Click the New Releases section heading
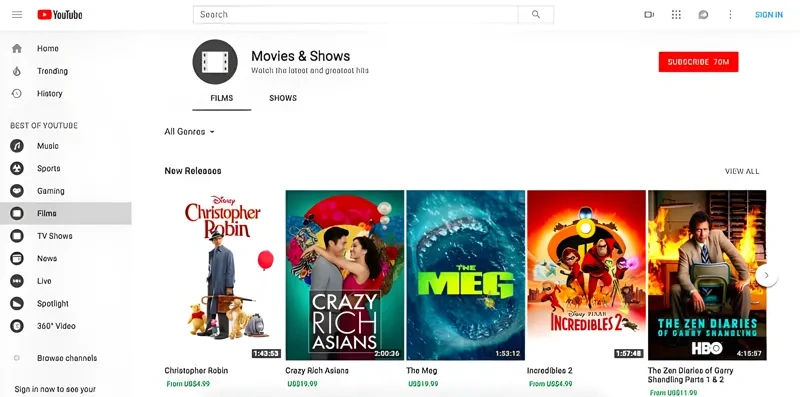 [x=193, y=171]
